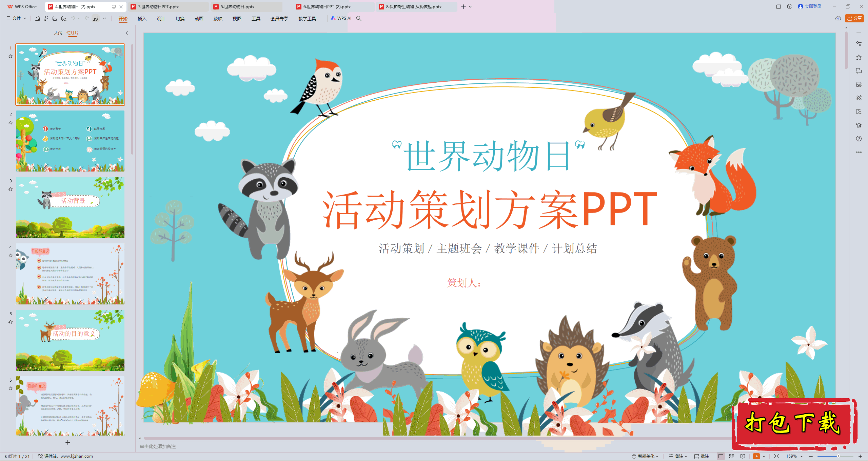Open the 动画 ribbon tab
Image resolution: width=868 pixels, height=461 pixels.
pos(199,19)
